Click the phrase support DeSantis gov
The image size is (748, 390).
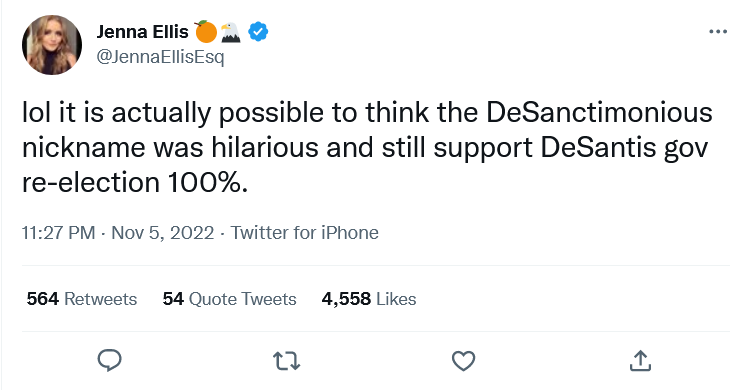(x=571, y=148)
